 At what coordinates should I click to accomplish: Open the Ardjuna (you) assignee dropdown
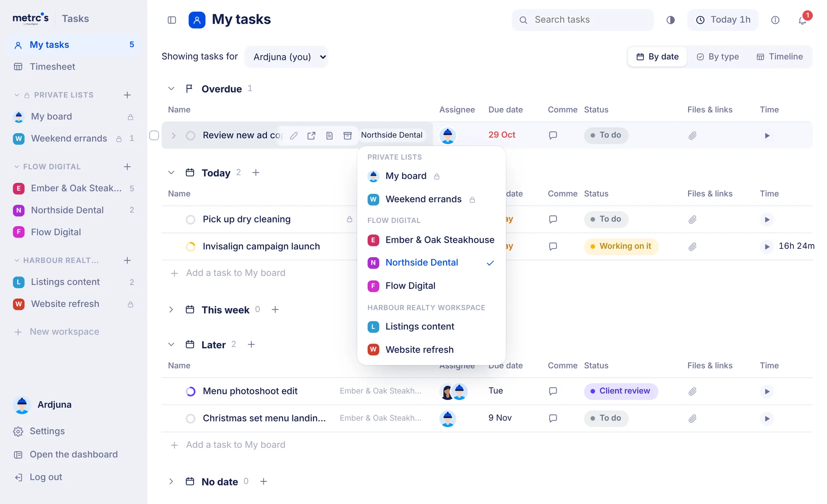click(x=287, y=57)
